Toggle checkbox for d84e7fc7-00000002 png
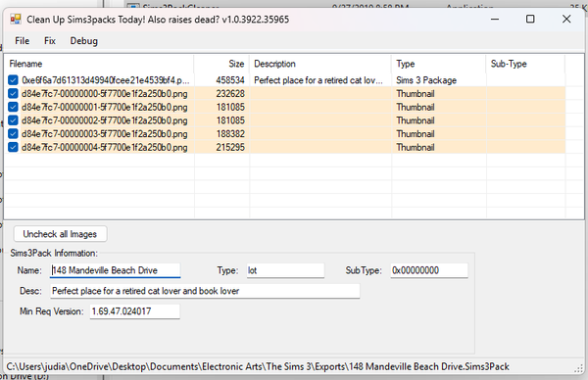 (x=13, y=120)
